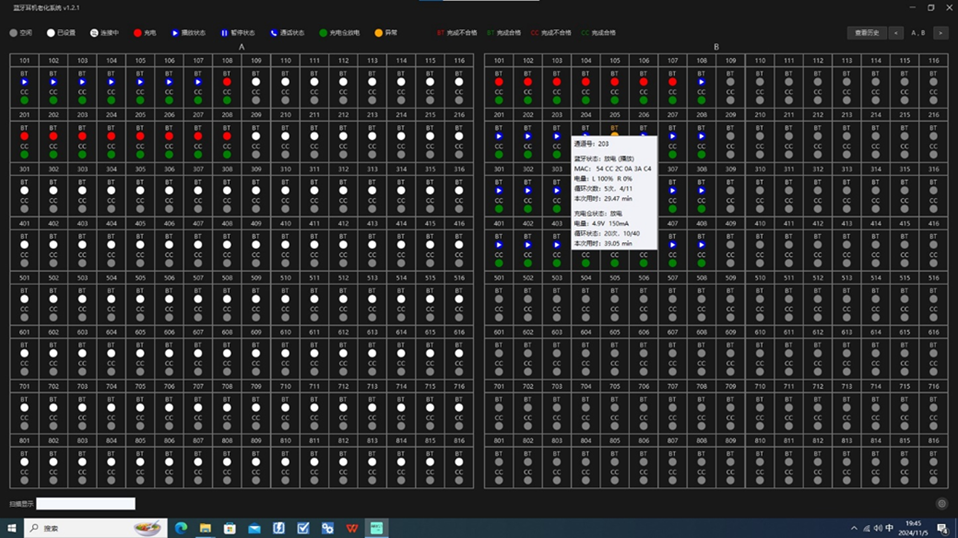Image resolution: width=958 pixels, height=538 pixels.
Task: Click panel A channel 301 white BT indicator
Action: [24, 190]
